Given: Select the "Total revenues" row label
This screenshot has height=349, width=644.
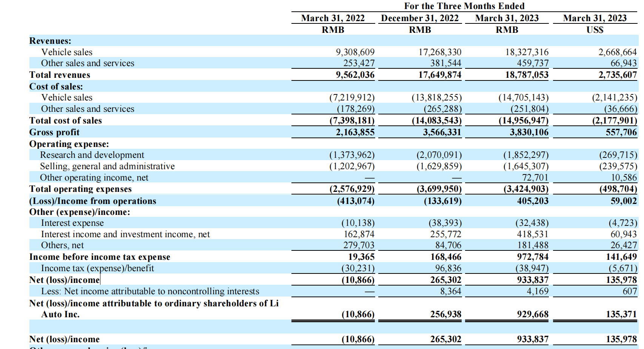Looking at the screenshot, I should coord(60,75).
